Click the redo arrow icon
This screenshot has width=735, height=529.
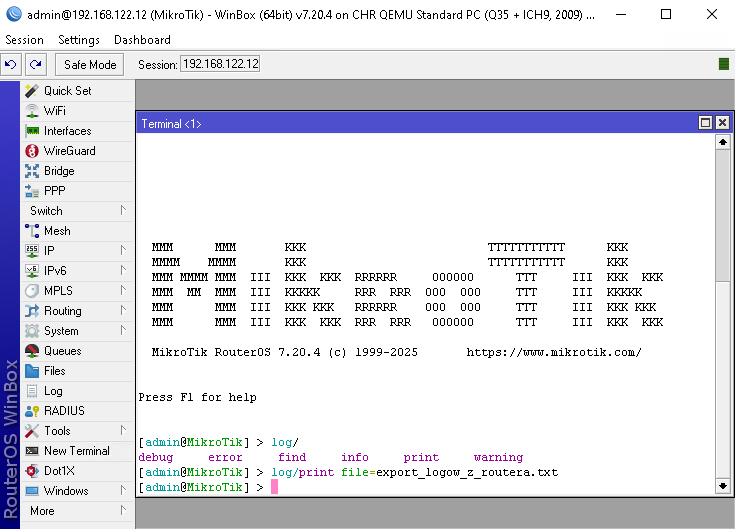click(x=36, y=64)
